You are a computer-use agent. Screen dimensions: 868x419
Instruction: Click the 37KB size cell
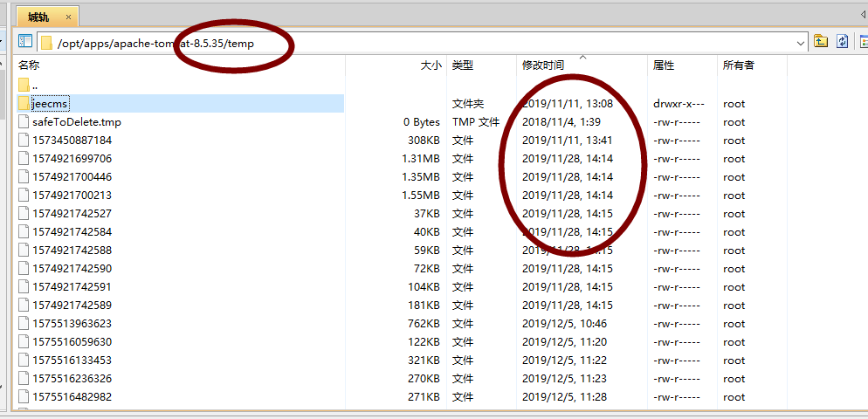coord(427,214)
